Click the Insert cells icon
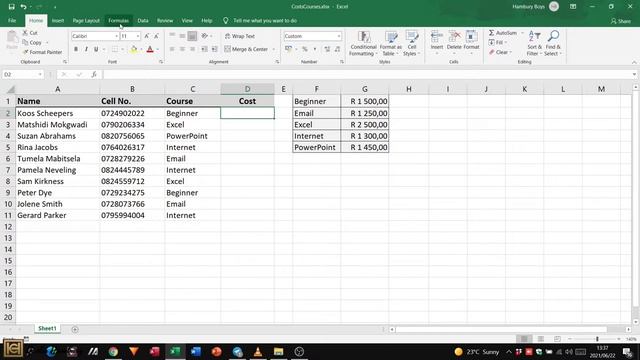 click(x=436, y=41)
